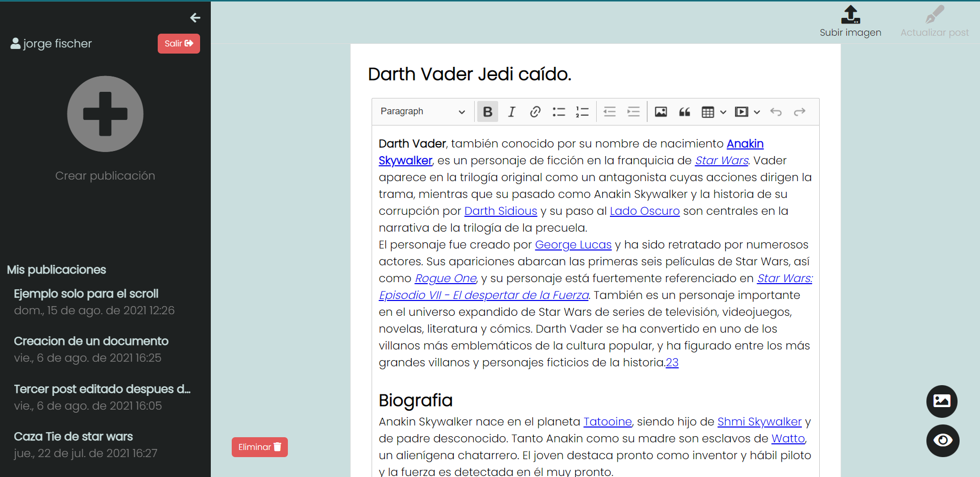Redo the last edit
980x477 pixels.
[x=799, y=112]
